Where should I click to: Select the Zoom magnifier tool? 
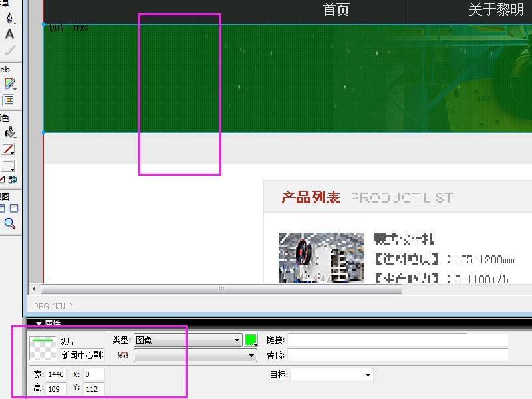[9, 223]
